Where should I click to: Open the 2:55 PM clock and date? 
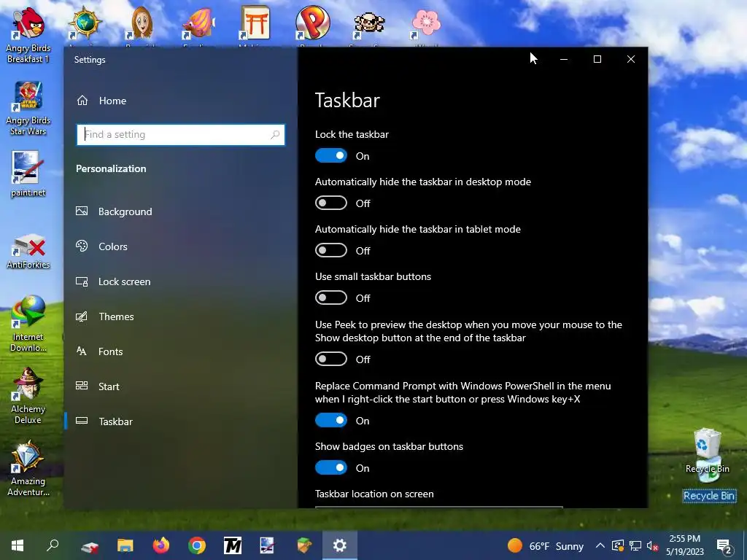coord(684,545)
